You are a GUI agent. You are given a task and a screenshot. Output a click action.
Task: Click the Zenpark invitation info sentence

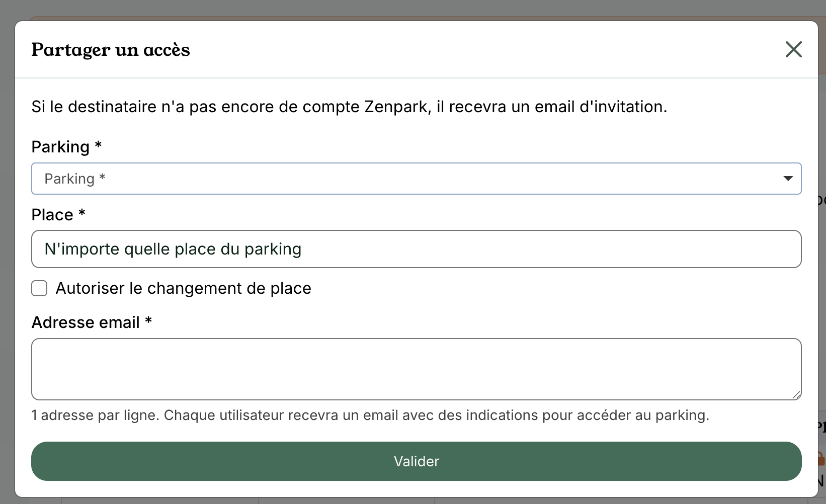(x=349, y=107)
